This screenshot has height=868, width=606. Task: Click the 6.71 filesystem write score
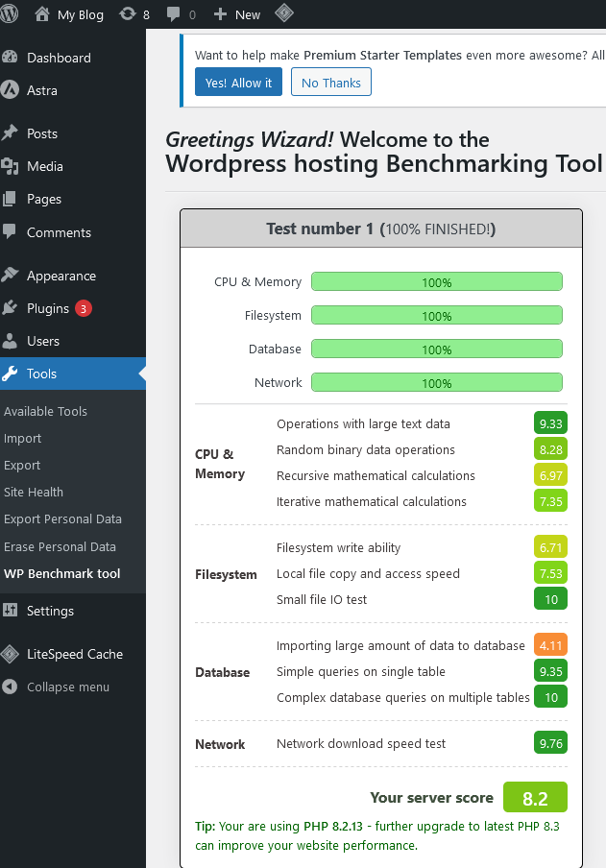pos(550,547)
